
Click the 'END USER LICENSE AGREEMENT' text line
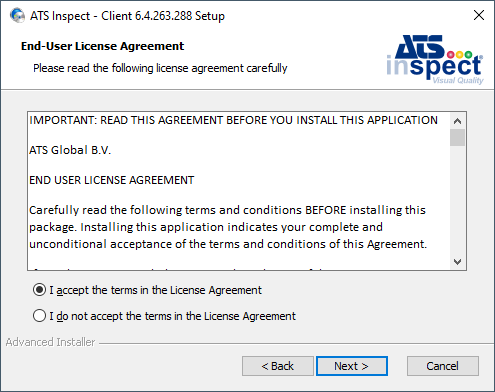click(x=111, y=180)
